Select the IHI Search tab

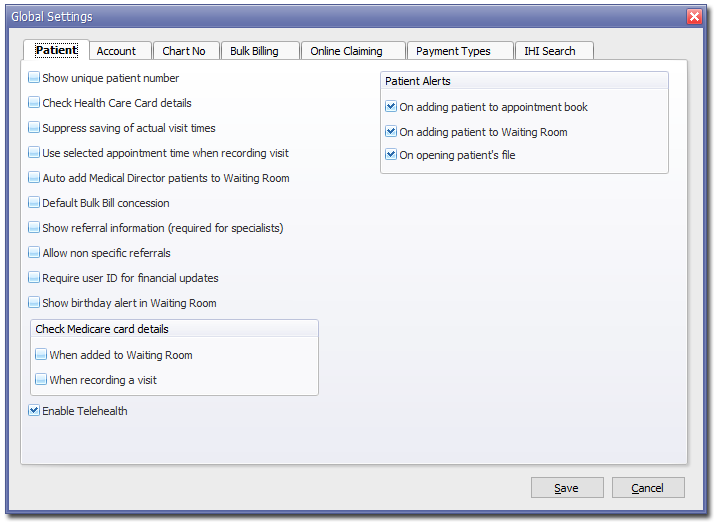pos(552,51)
